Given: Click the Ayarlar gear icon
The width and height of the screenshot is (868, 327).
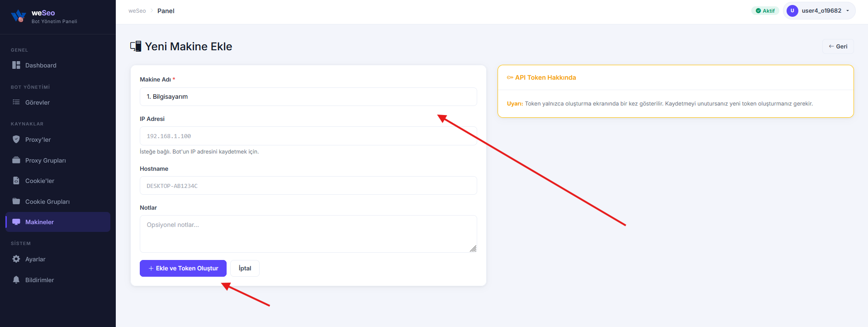Looking at the screenshot, I should pyautogui.click(x=16, y=259).
